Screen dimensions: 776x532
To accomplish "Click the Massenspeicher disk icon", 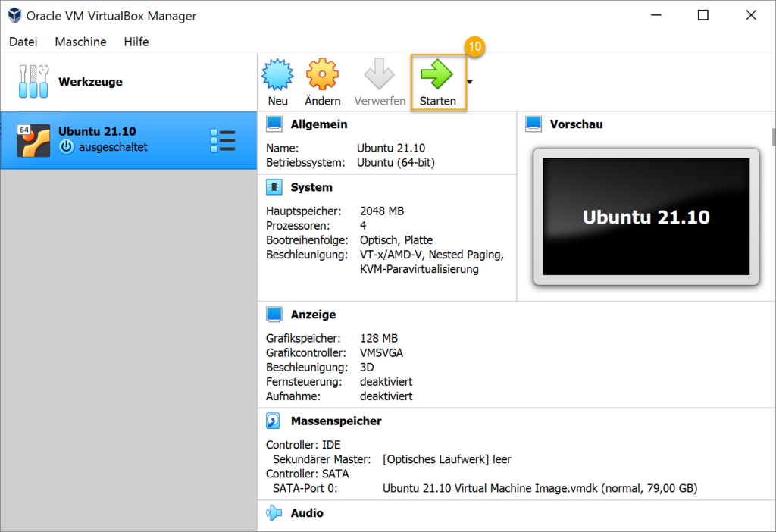I will click(273, 421).
